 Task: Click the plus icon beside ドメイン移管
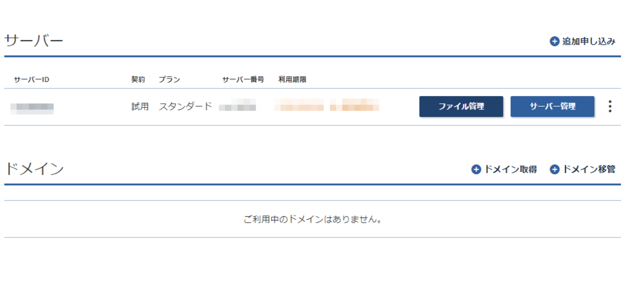[x=554, y=169]
